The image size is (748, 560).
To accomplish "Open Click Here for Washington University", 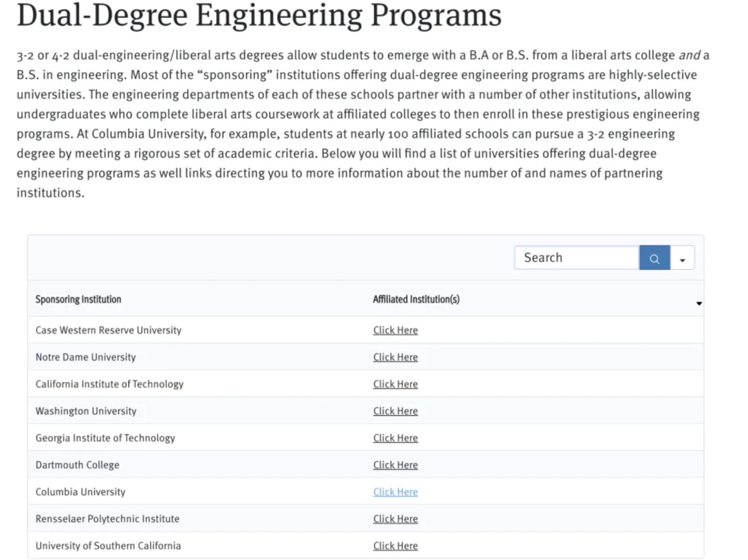I will tap(395, 410).
